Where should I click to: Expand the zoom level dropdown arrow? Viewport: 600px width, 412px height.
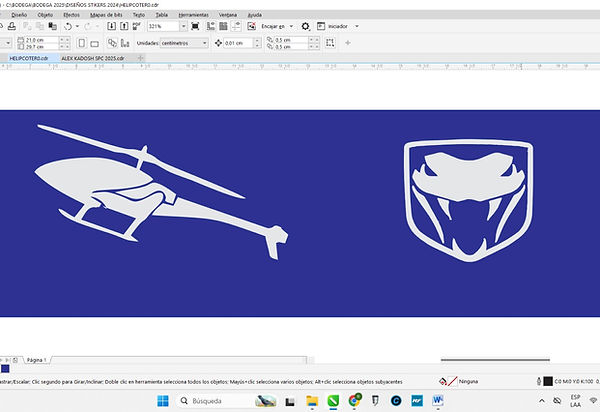(x=183, y=26)
